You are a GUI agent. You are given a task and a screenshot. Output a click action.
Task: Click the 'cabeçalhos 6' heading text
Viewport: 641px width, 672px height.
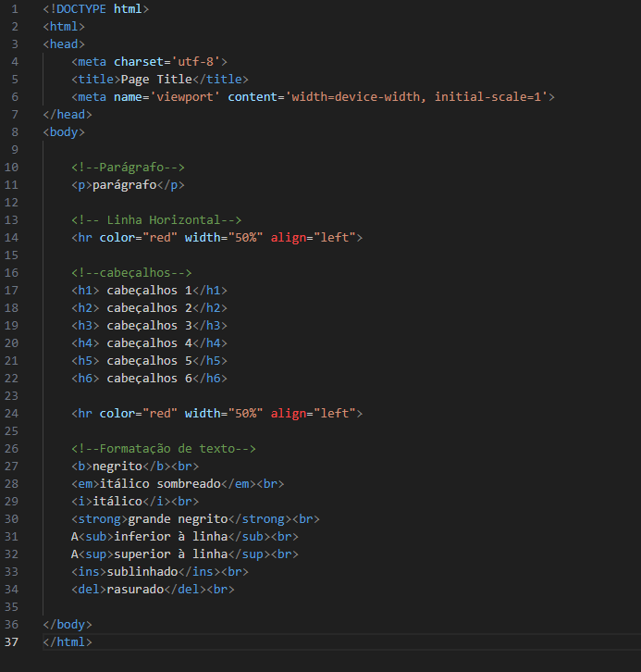148,378
